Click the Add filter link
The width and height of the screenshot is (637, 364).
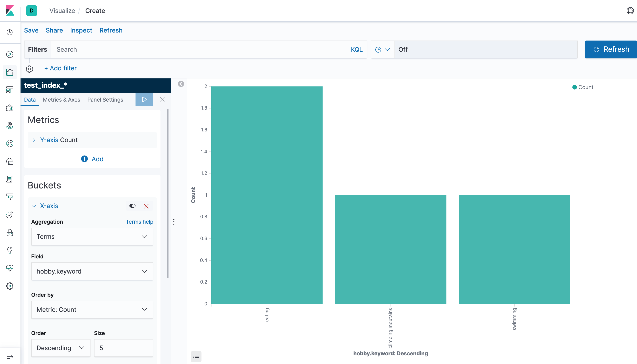(x=61, y=68)
